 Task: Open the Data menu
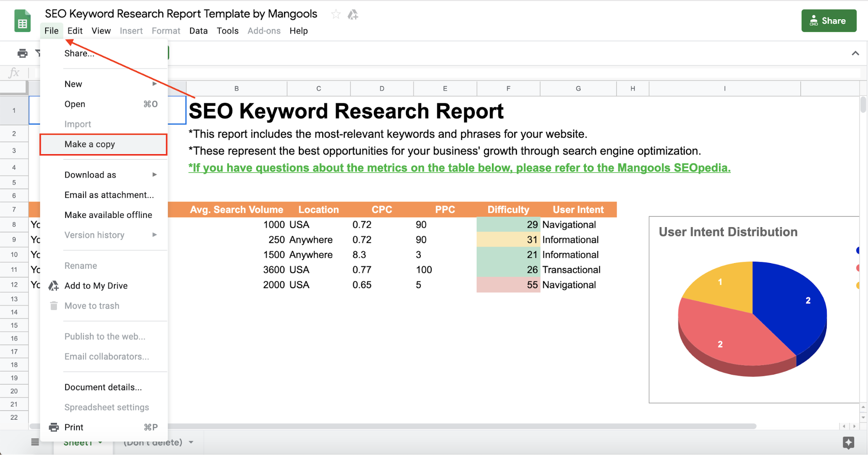tap(198, 31)
